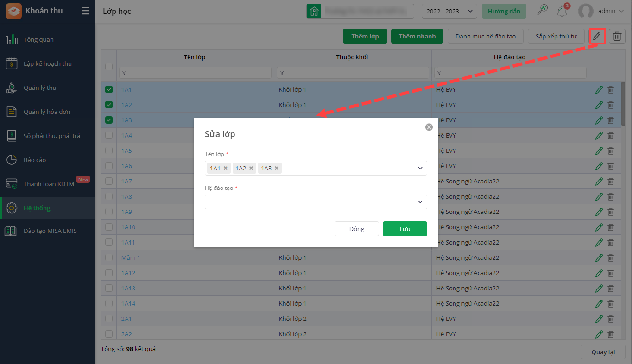The width and height of the screenshot is (632, 364).
Task: Click the Quay lại button
Action: pos(603,352)
